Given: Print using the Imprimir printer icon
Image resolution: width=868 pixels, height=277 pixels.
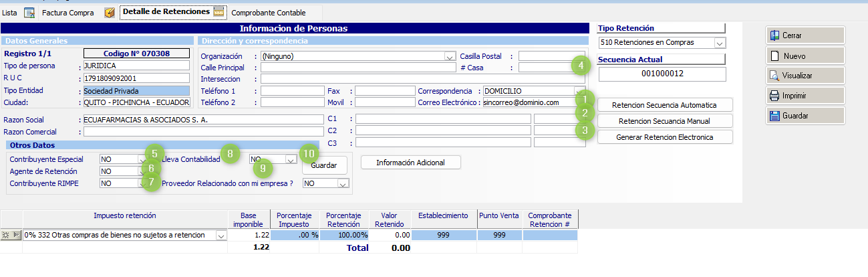Looking at the screenshot, I should 775,96.
